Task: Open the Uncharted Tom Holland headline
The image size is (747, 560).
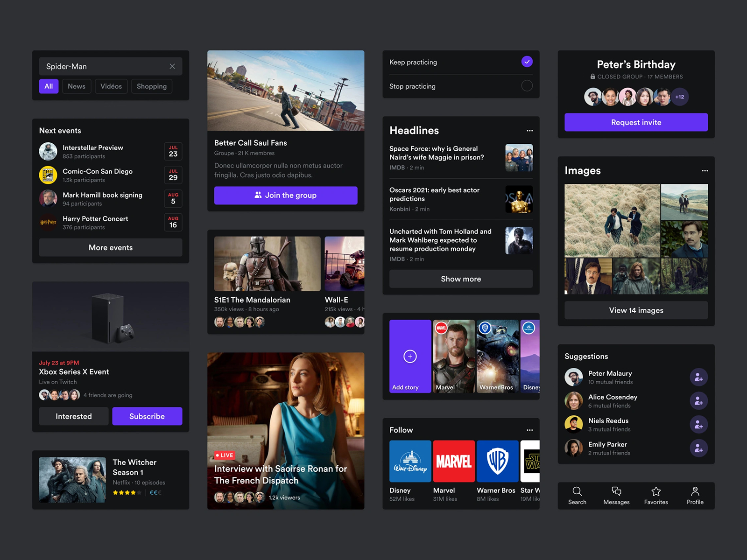Action: (461, 245)
